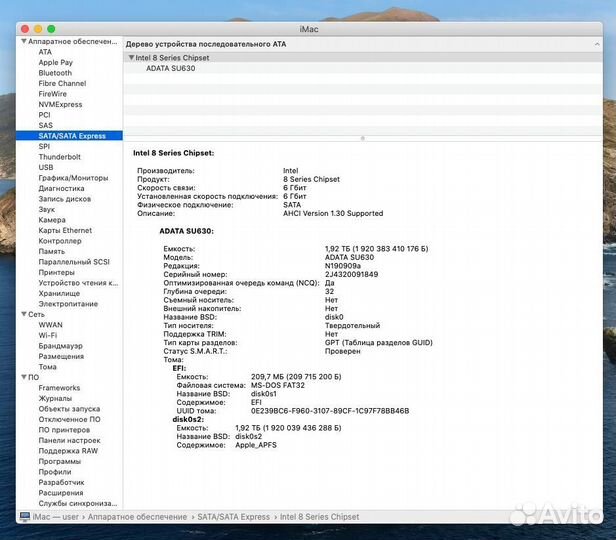Select SPI sidebar entry
The width and height of the screenshot is (616, 540).
pos(44,146)
